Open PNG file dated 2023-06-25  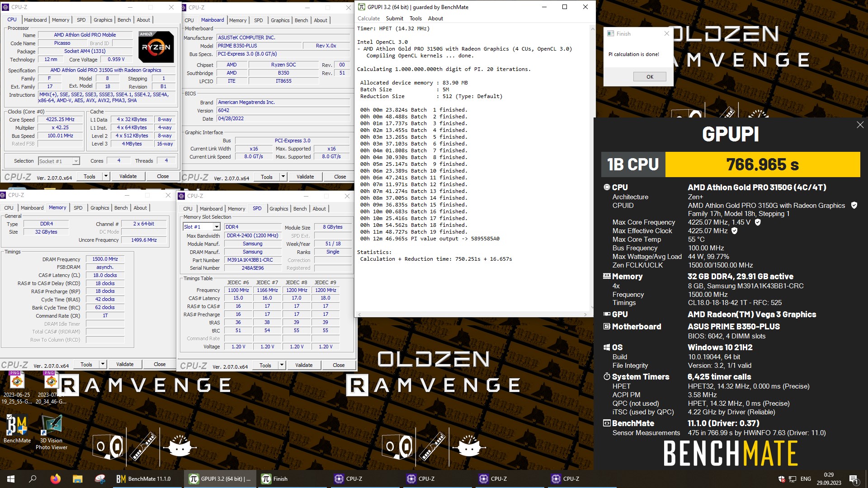(x=17, y=388)
